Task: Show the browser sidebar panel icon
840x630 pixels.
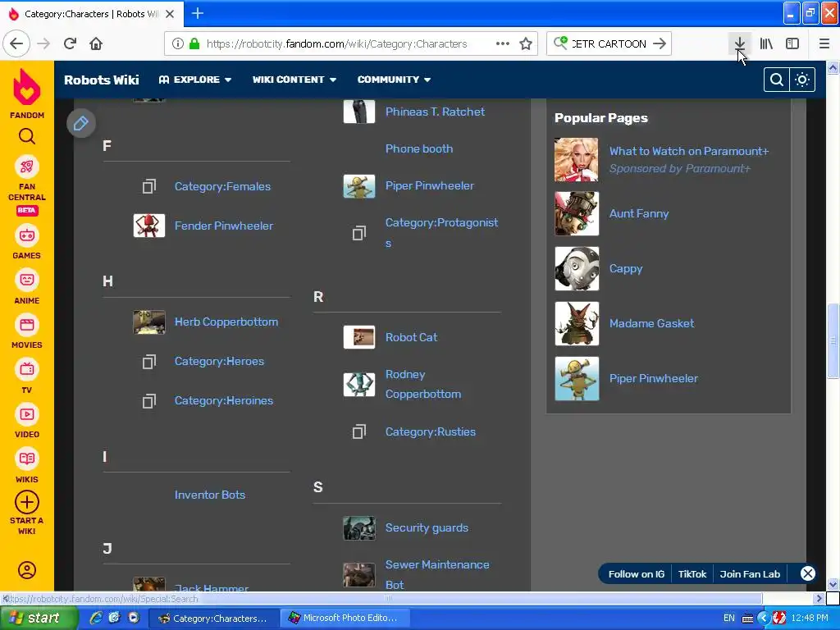Action: coord(792,43)
